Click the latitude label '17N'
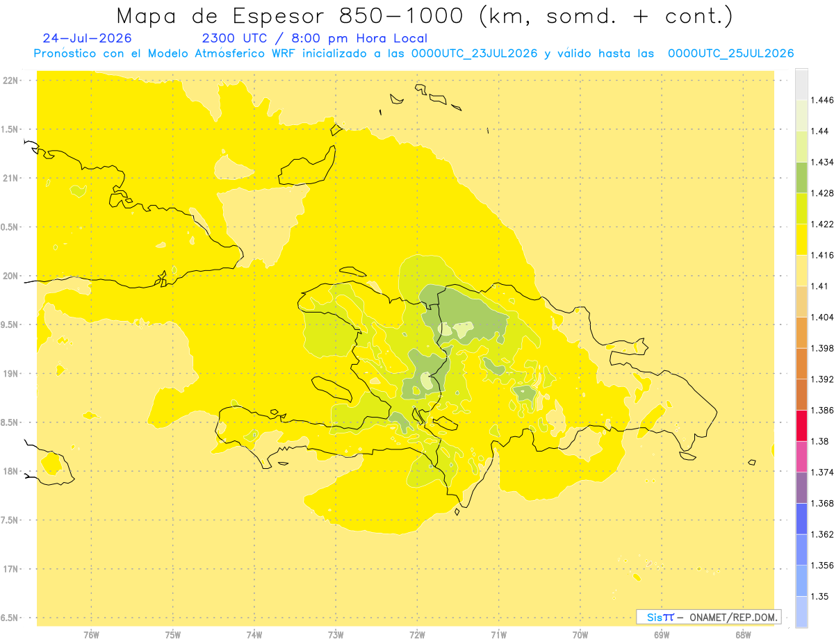 click(x=10, y=569)
